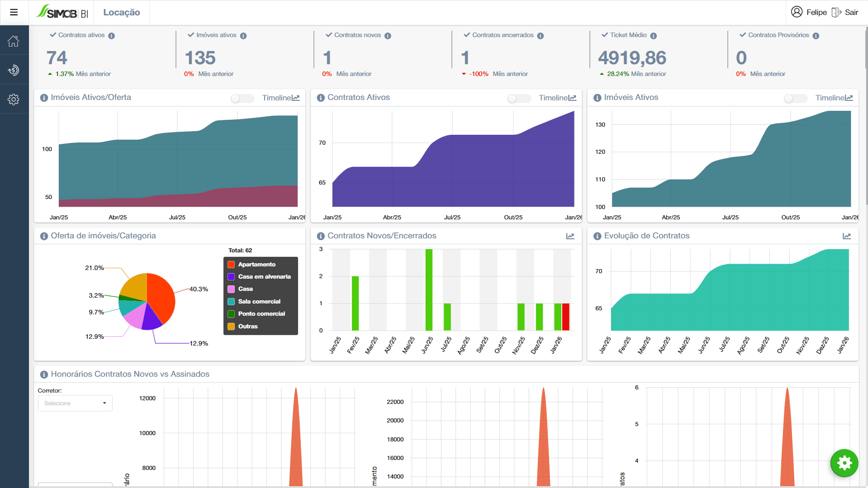Enable the Timeline toggle on Contratos Ativos
868x488 pixels.
click(x=519, y=98)
